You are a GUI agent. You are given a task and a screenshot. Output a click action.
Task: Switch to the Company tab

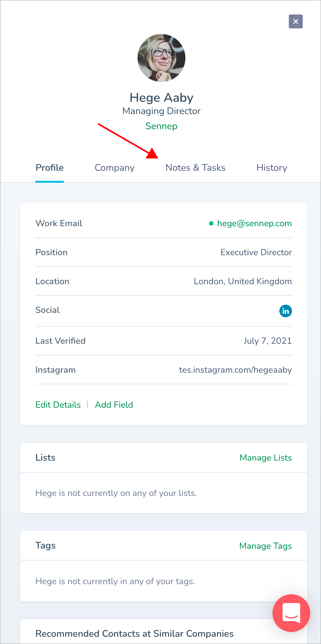[x=114, y=168]
